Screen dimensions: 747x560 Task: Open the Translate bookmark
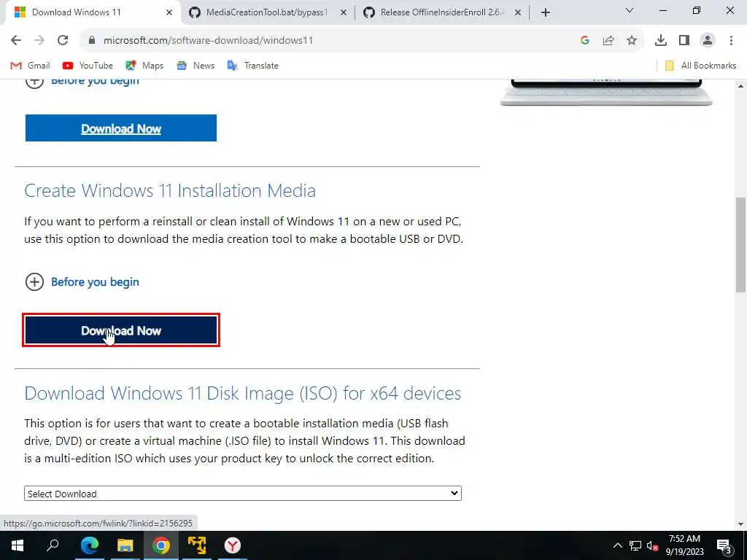(x=252, y=66)
